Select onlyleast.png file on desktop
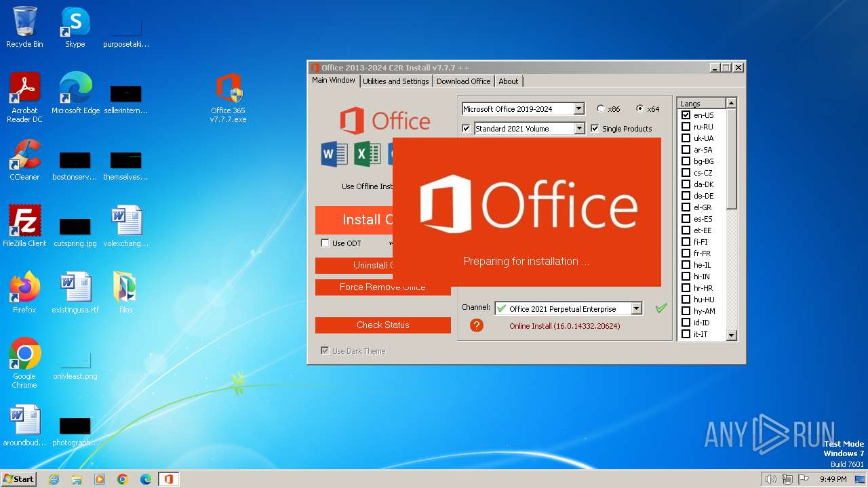The image size is (868, 488). pos(75,363)
